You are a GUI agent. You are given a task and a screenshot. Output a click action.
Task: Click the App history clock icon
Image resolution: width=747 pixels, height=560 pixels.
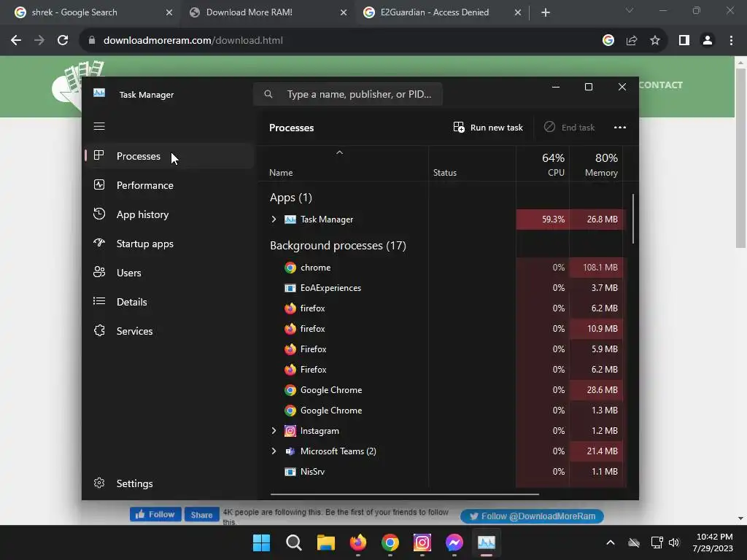pos(99,214)
